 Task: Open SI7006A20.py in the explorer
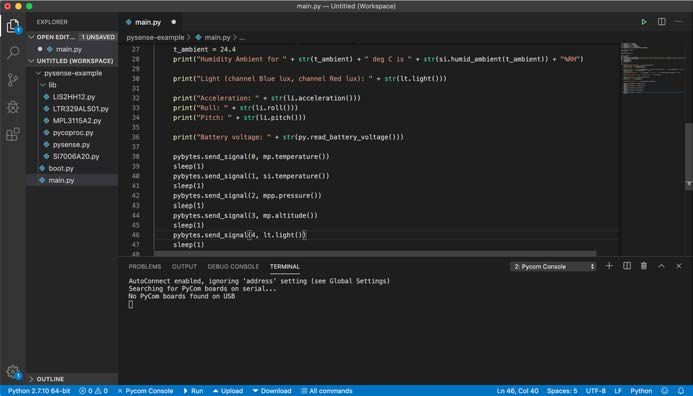point(72,156)
